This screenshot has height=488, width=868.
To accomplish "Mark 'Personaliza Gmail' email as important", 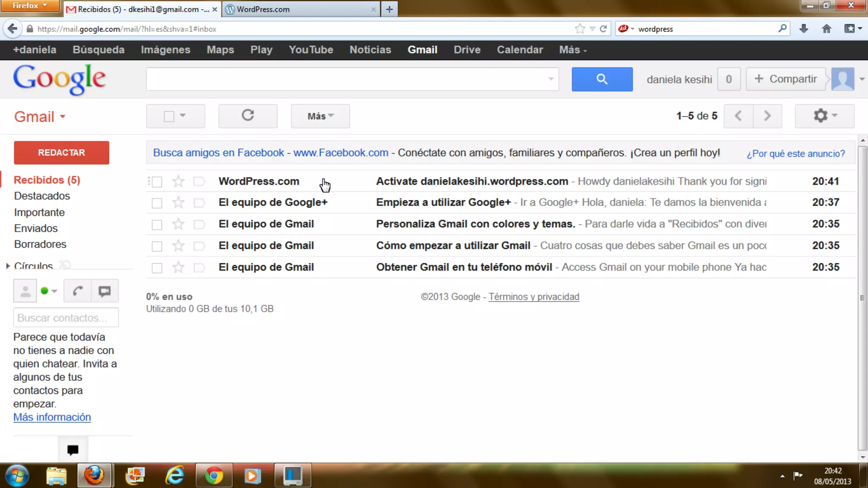I will click(199, 224).
